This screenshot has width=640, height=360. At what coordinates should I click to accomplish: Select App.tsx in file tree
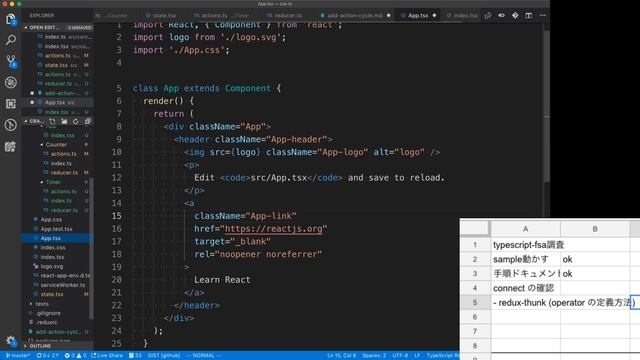[x=57, y=238]
